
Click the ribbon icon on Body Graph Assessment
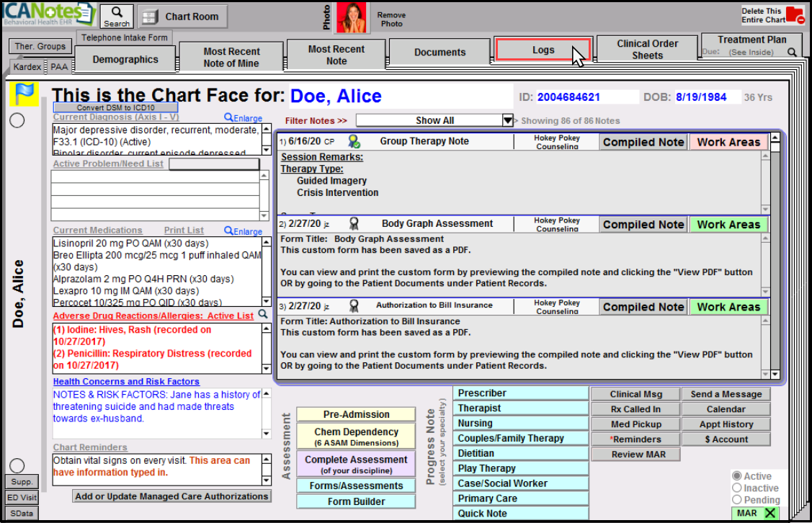pos(354,223)
